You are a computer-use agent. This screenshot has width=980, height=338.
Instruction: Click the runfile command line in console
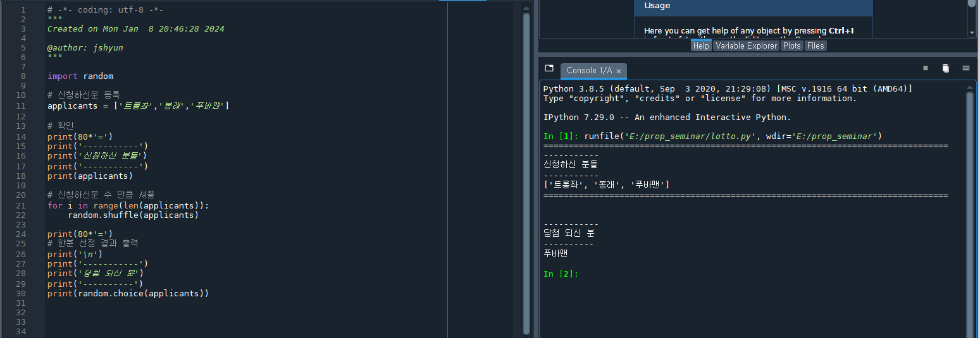pyautogui.click(x=712, y=136)
